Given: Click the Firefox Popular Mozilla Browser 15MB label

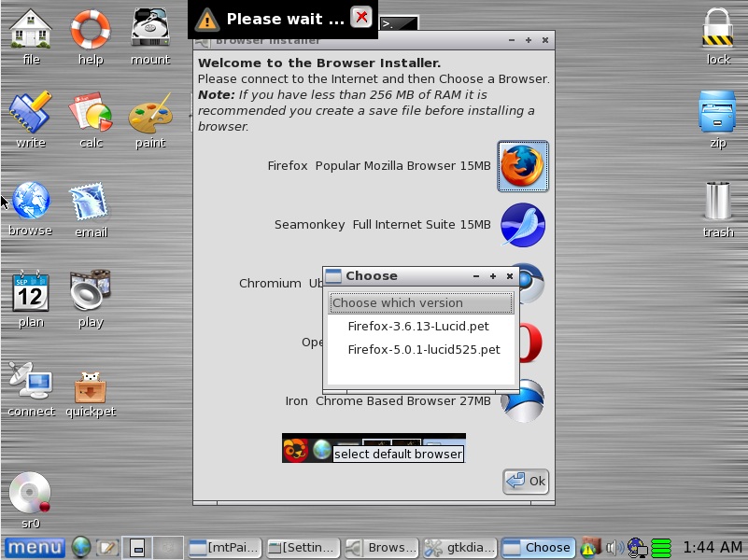Looking at the screenshot, I should point(379,166).
